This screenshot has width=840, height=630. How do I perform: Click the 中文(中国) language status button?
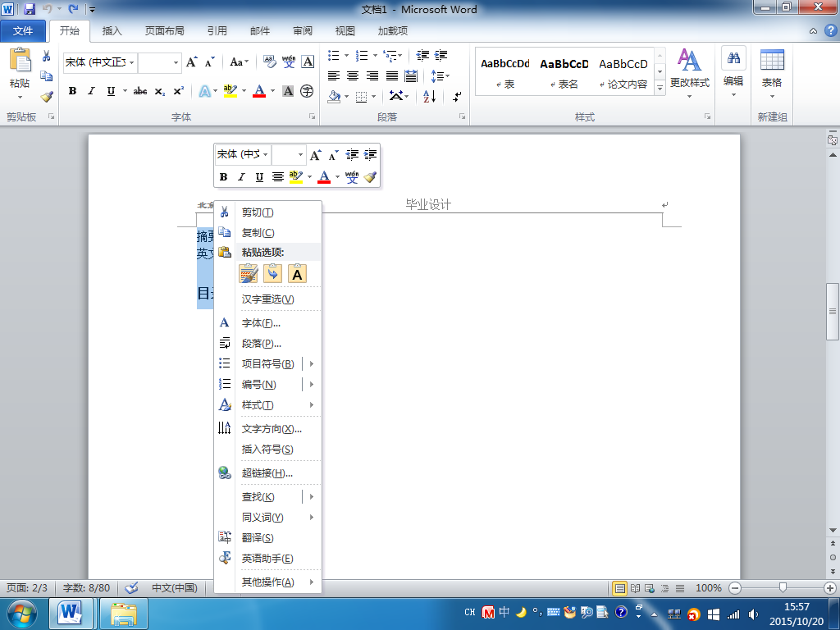point(174,587)
